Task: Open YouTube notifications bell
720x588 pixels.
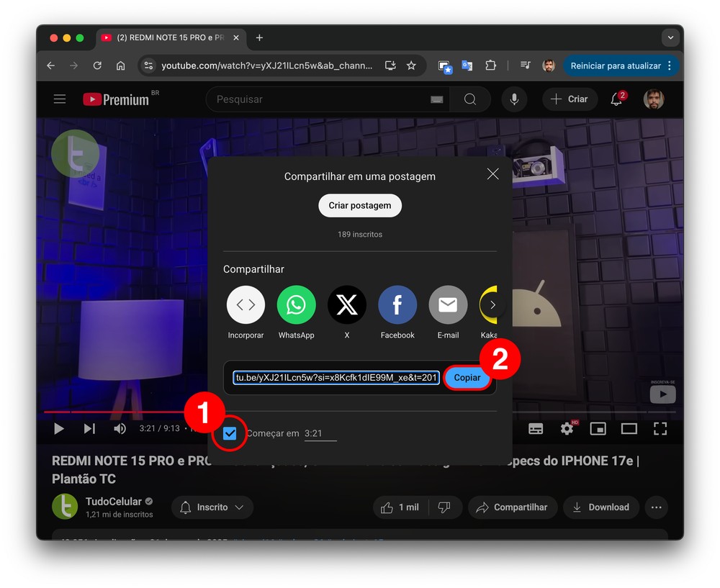Action: tap(616, 99)
